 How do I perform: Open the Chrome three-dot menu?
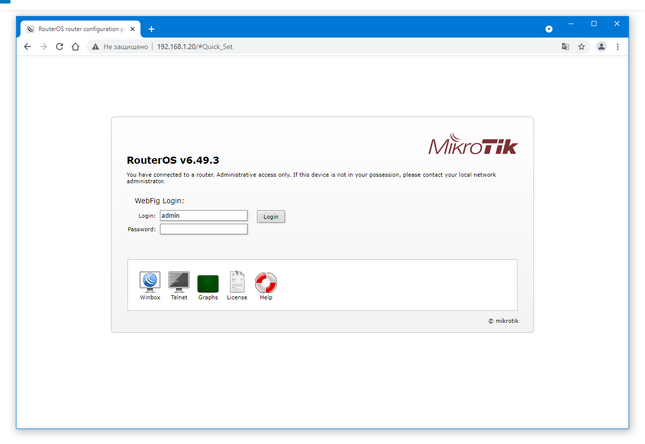click(617, 46)
